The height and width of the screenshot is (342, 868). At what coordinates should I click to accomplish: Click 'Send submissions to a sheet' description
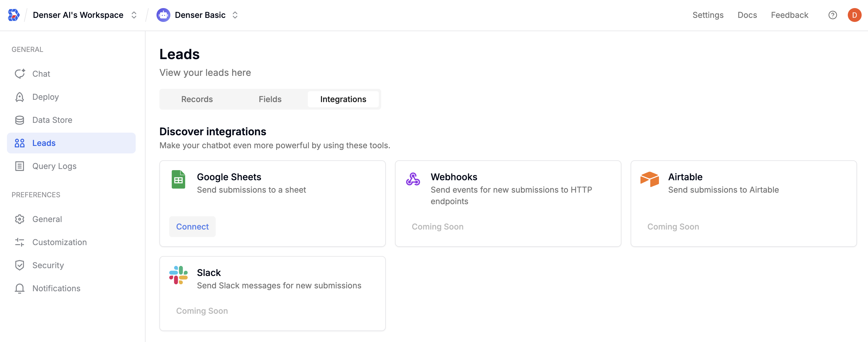(252, 190)
